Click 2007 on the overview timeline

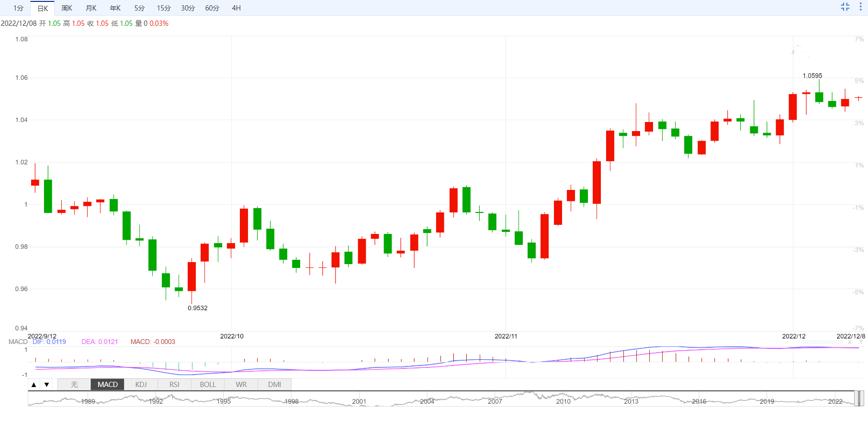point(495,401)
